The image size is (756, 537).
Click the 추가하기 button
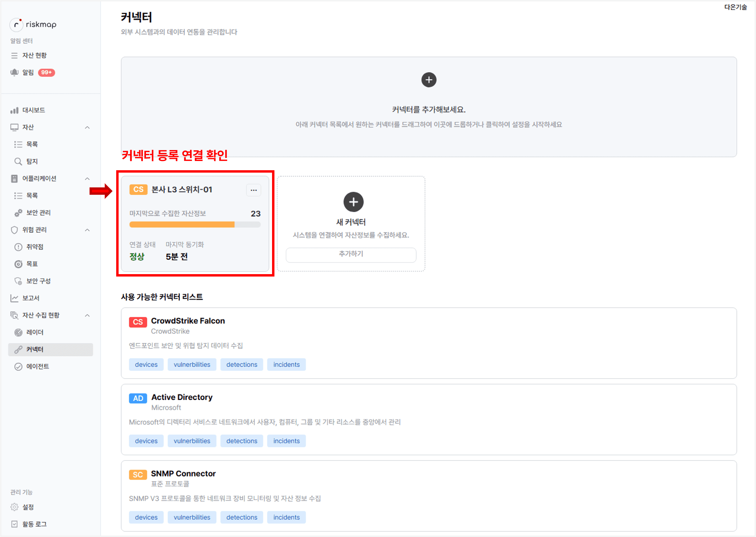click(x=351, y=254)
